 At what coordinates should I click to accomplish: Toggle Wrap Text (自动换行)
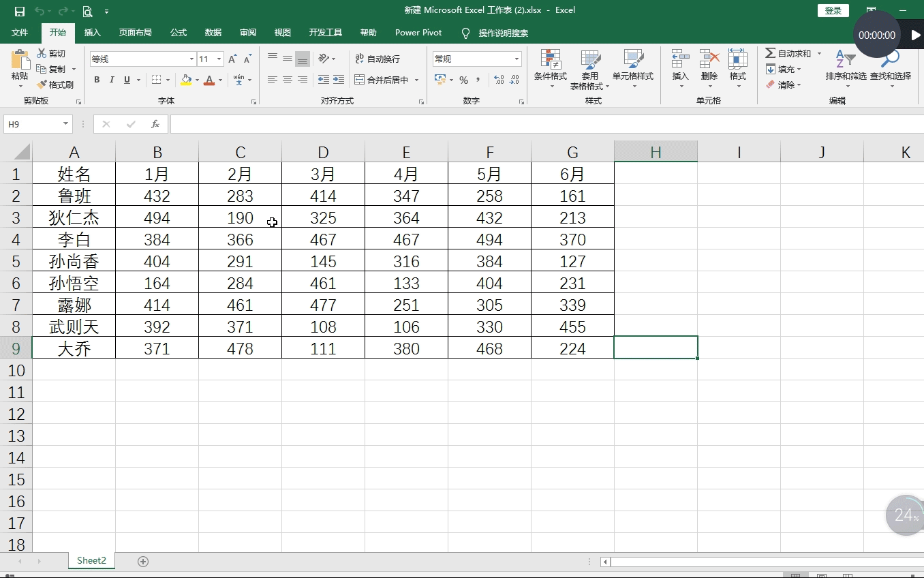point(378,59)
